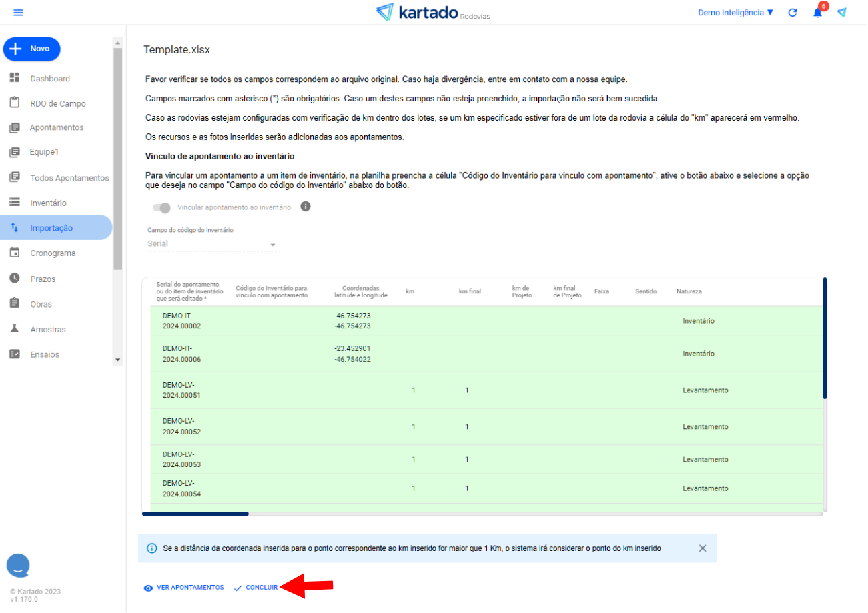This screenshot has height=613, width=868.
Task: Click the Novo button
Action: 32,49
